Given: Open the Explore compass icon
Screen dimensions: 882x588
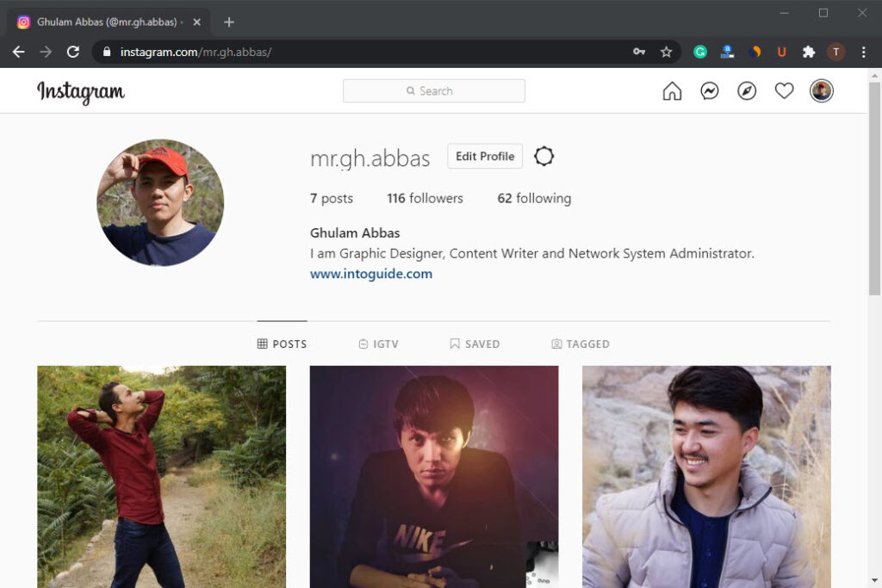Looking at the screenshot, I should pos(747,91).
